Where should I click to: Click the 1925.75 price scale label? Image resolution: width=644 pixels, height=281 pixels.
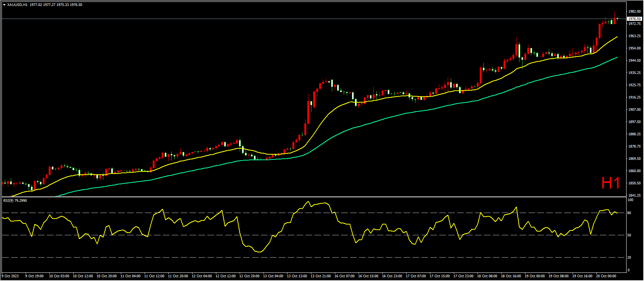coord(634,85)
